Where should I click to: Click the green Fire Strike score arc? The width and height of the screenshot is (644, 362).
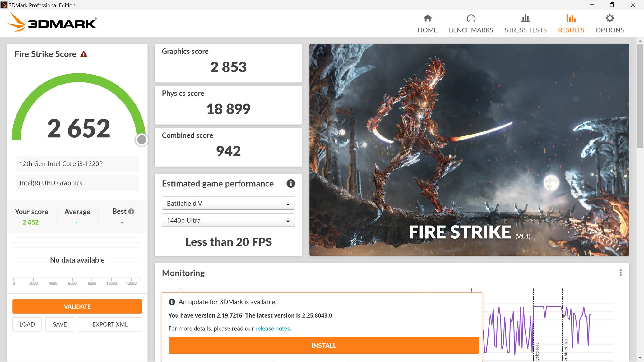pyautogui.click(x=78, y=78)
